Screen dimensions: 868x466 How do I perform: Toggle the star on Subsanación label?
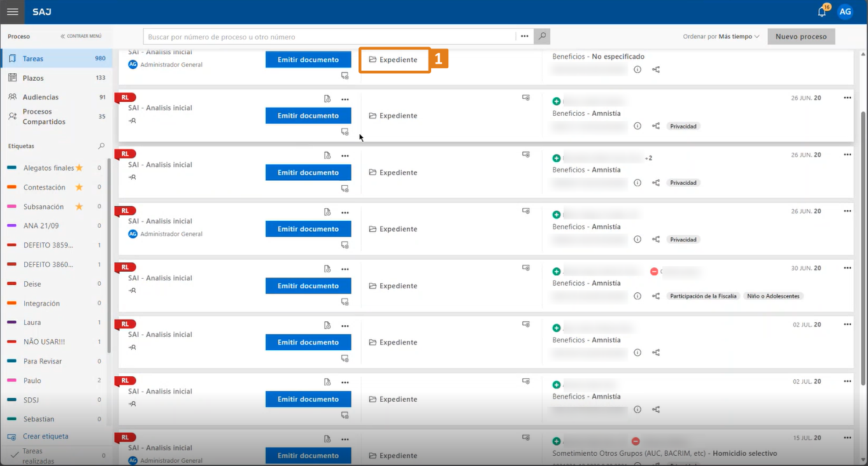(x=79, y=206)
